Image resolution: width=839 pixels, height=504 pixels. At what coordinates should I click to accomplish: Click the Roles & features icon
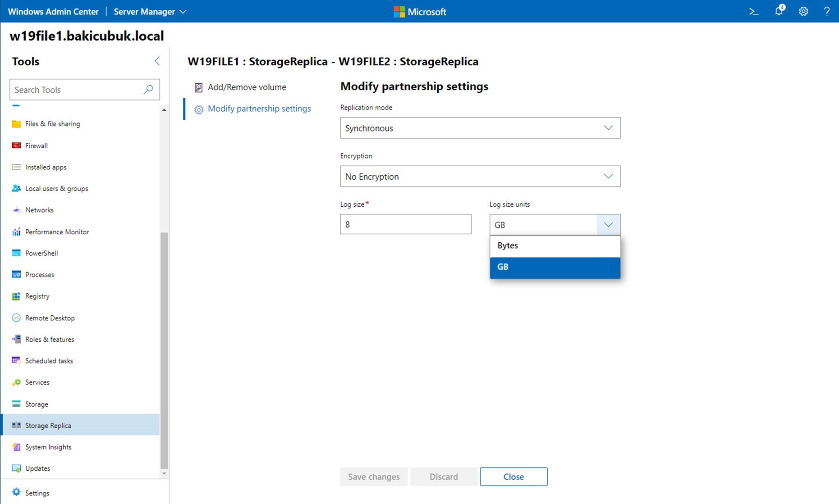pos(16,339)
